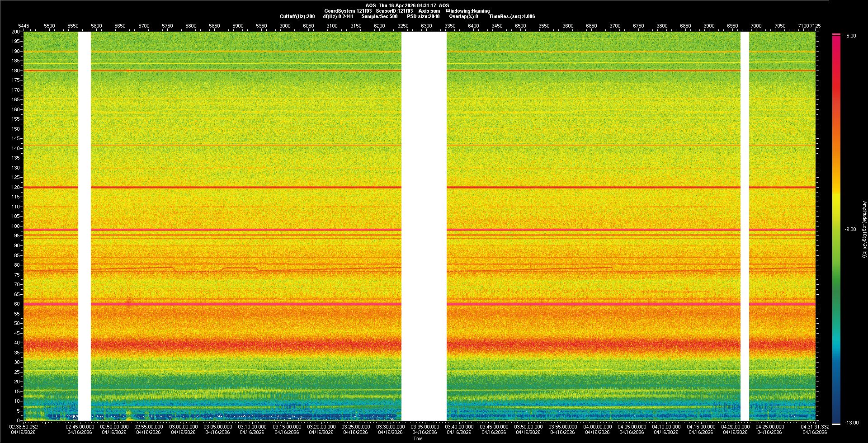This screenshot has width=868, height=443.
Task: Click the narrow white gap near 04:20:00
Action: coord(745,226)
